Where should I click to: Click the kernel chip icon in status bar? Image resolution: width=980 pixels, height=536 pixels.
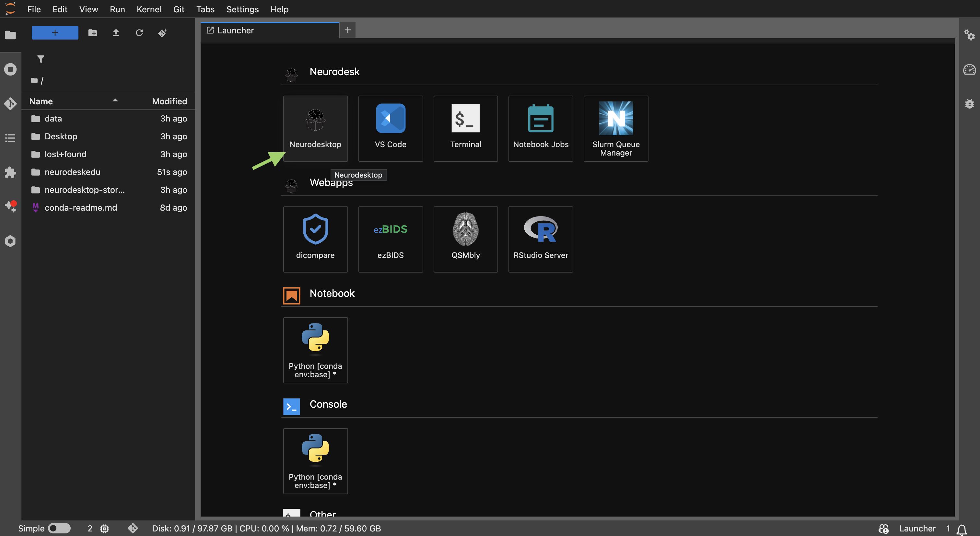pyautogui.click(x=104, y=529)
